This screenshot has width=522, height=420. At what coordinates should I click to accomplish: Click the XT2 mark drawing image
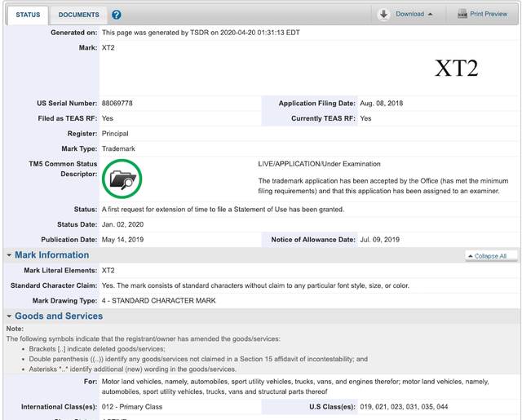click(457, 69)
